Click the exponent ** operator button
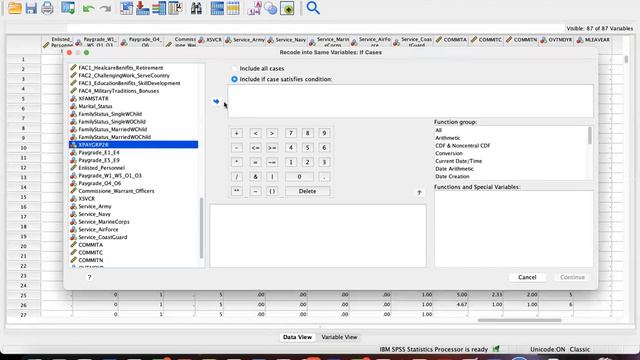The height and width of the screenshot is (360, 640). (236, 191)
